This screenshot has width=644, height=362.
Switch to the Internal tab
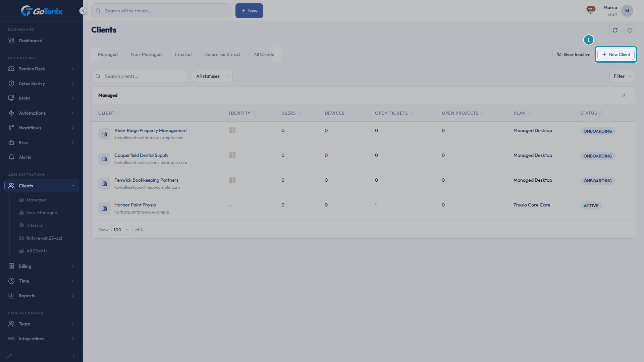[x=183, y=54]
